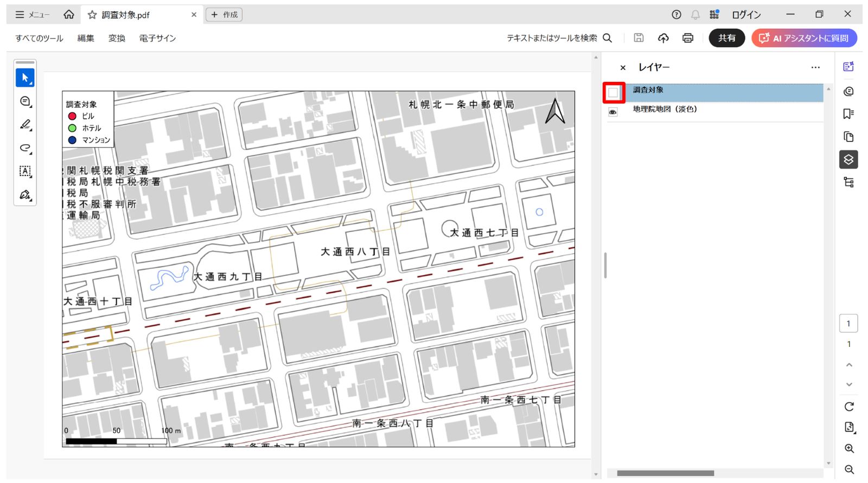Click the layers panel horizontal scrollbar
This screenshot has height=483, width=868.
pyautogui.click(x=665, y=473)
